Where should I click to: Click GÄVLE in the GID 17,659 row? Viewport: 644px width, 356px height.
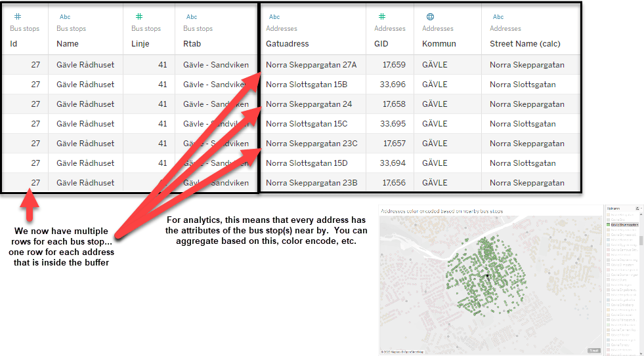(x=435, y=65)
